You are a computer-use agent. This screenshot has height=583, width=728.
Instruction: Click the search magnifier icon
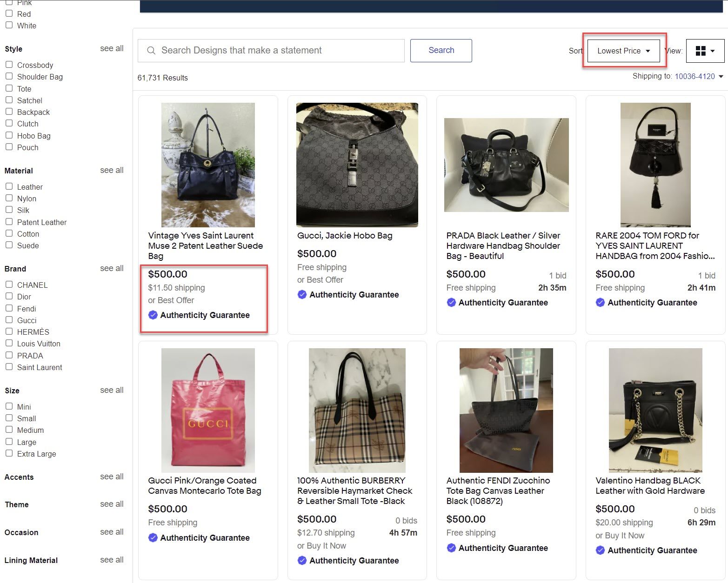[151, 50]
